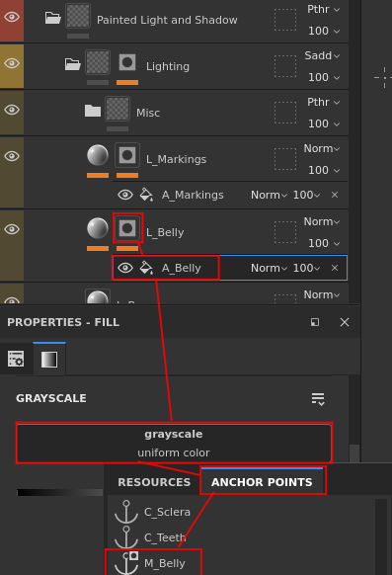
Task: Hide the Painted Light and Shadow folder
Action: tap(12, 17)
